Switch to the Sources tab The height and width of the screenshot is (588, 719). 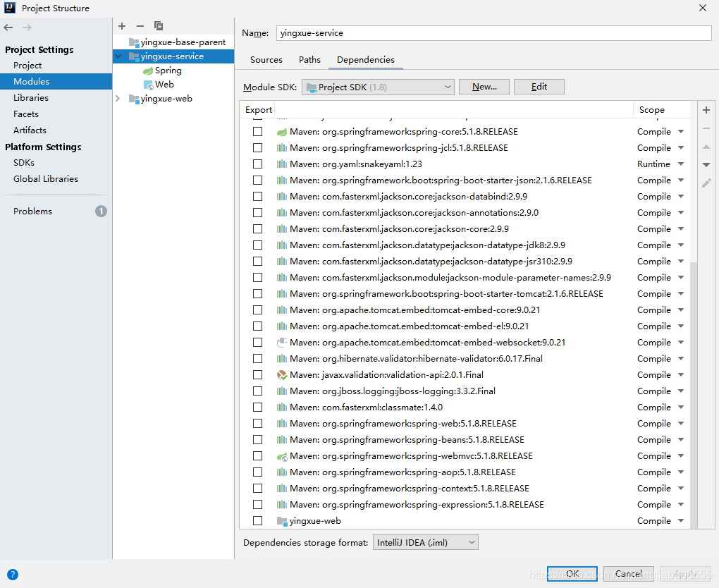[x=266, y=60]
